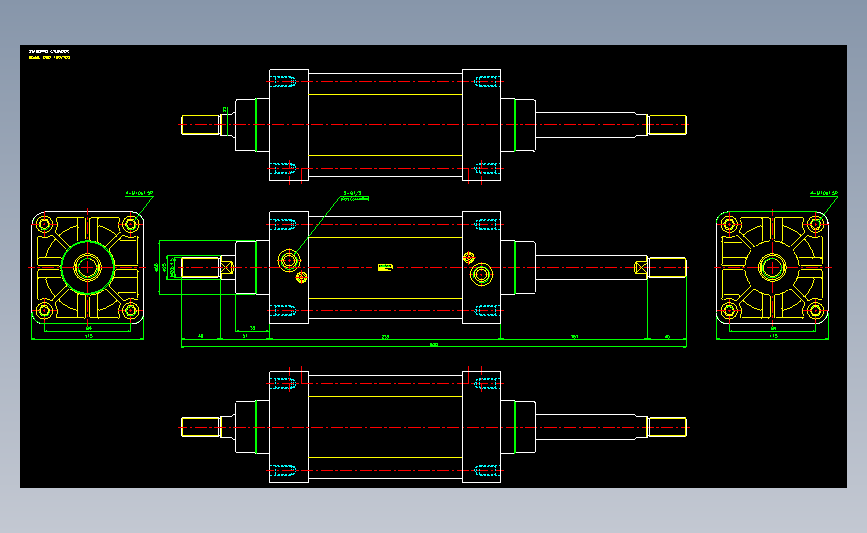This screenshot has height=533, width=867.
Task: Click the 35 dimension near the left front cap
Action: pos(252,328)
